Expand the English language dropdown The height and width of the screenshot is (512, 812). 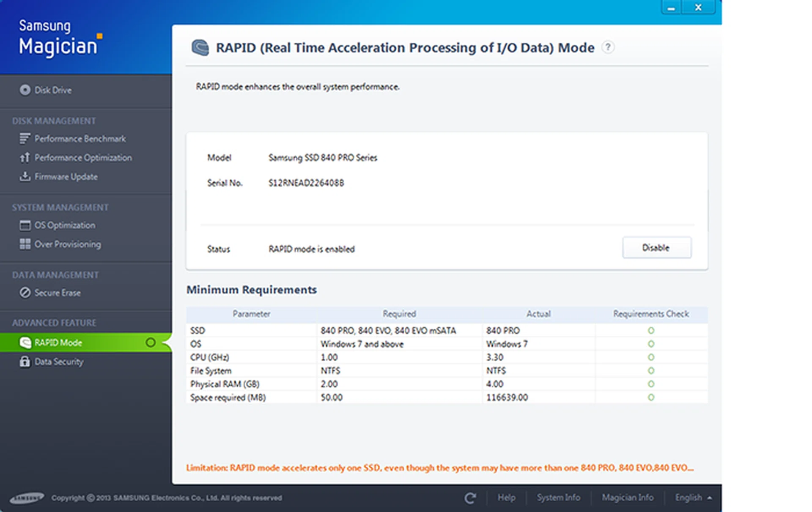(693, 498)
